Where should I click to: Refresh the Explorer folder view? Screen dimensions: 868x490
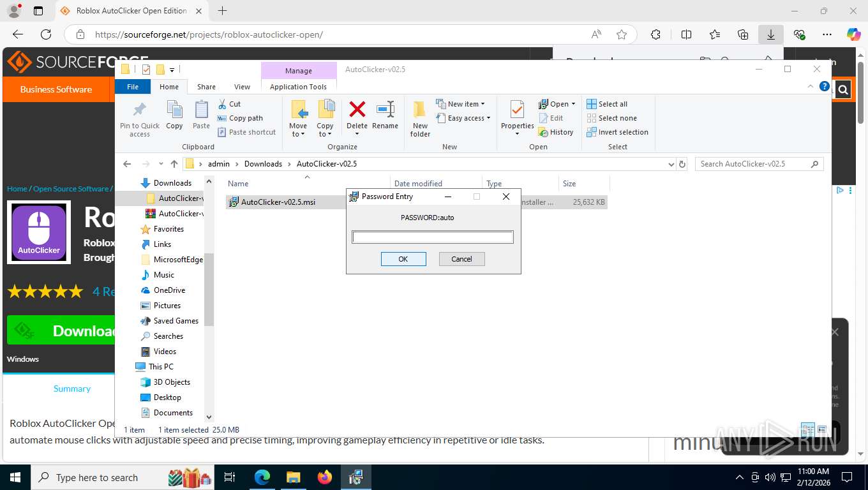coord(682,164)
